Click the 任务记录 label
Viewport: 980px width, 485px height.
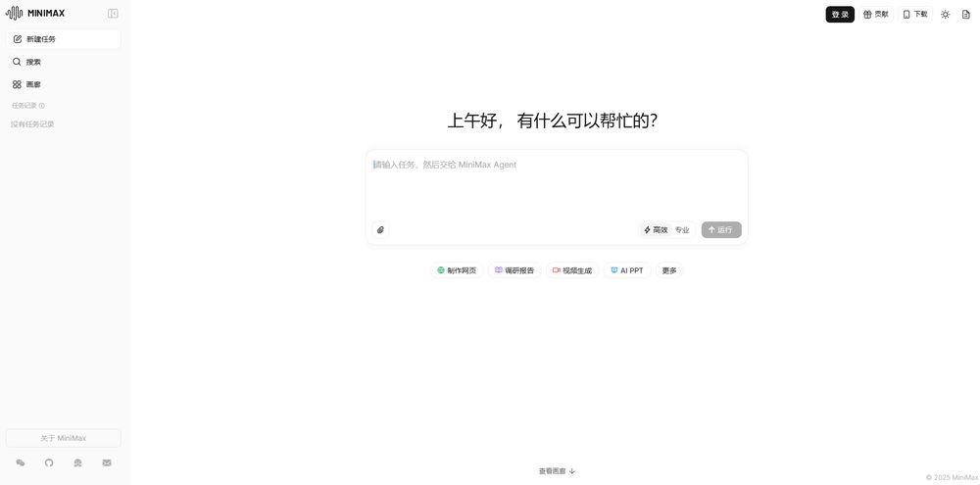24,106
